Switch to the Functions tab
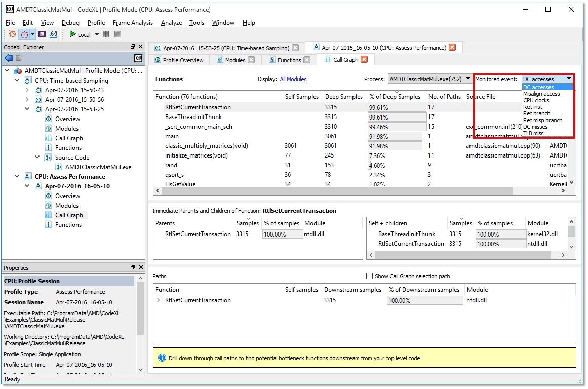The width and height of the screenshot is (588, 389). coord(289,60)
